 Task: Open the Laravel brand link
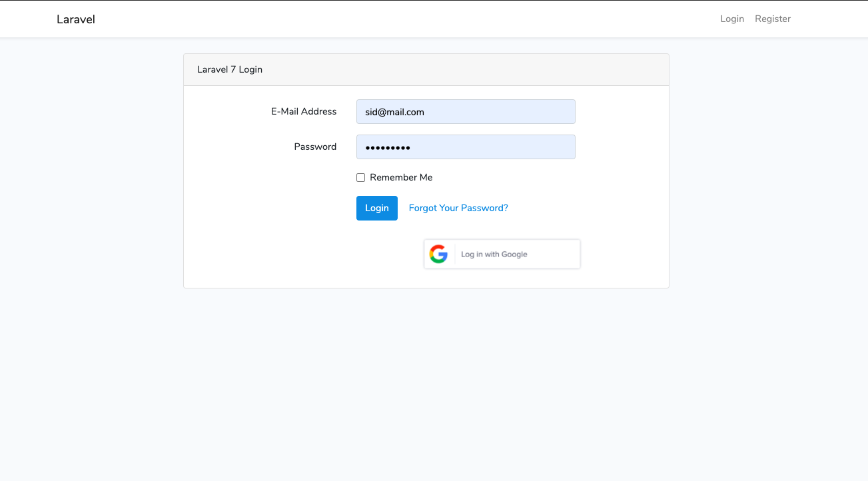(x=76, y=19)
